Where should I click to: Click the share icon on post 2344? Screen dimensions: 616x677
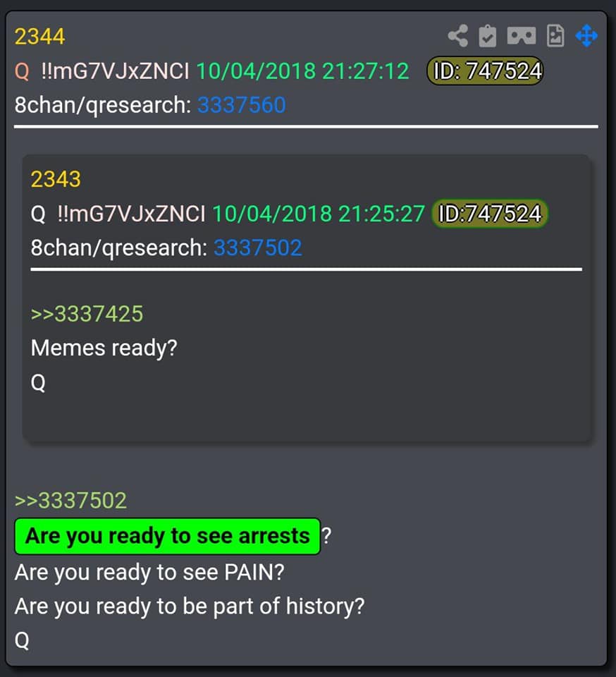[x=458, y=36]
